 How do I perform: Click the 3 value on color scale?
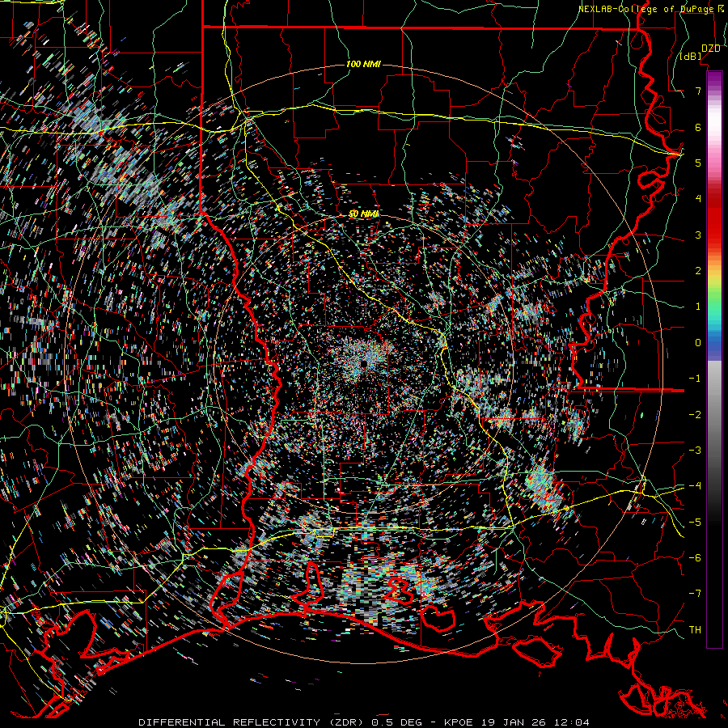698,235
